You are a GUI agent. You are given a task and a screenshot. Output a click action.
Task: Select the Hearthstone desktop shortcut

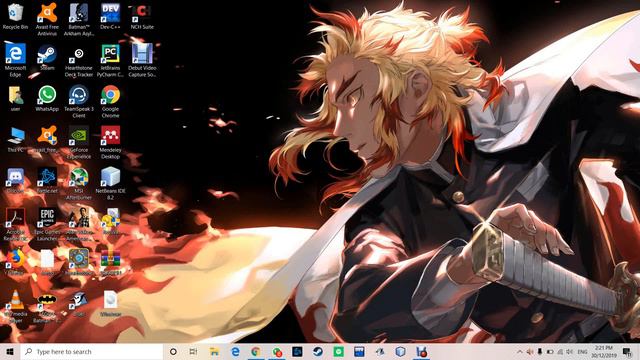[x=78, y=262]
